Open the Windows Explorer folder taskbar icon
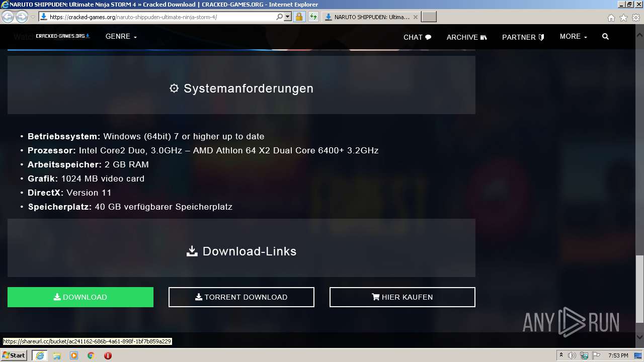Screen dimensions: 644x362 (57, 355)
